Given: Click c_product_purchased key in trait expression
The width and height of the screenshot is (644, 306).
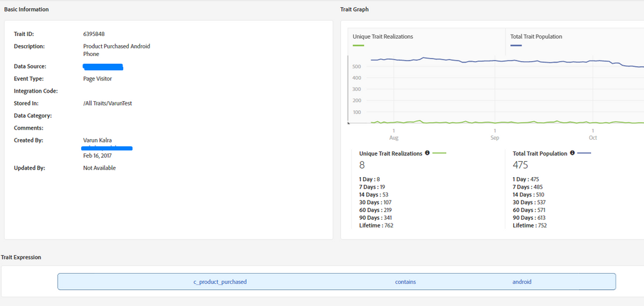Looking at the screenshot, I should 220,282.
